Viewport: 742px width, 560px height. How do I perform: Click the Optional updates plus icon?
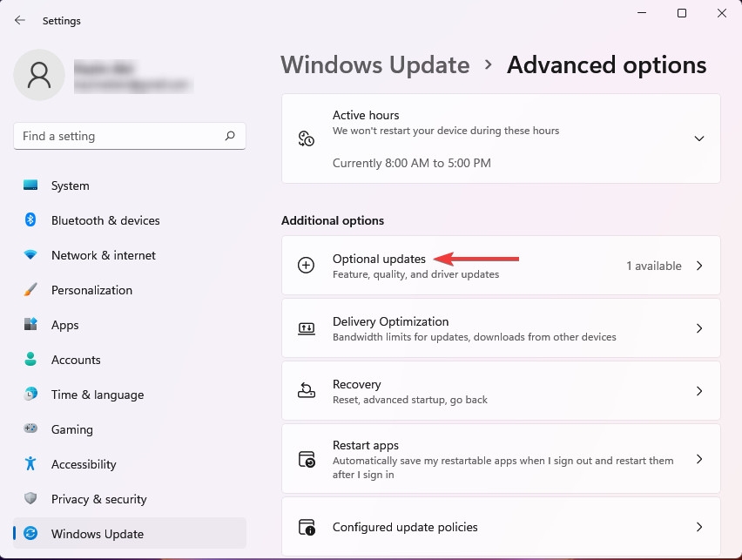click(306, 266)
